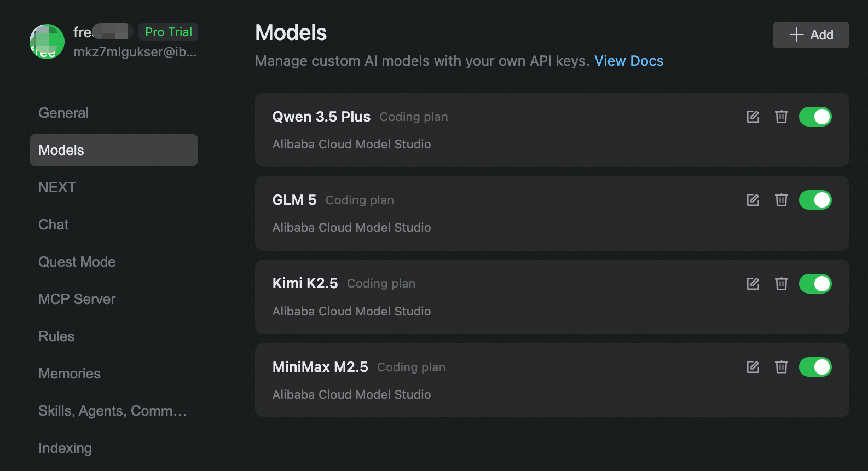Turn off the GLM 5 model switch
868x471 pixels.
click(x=815, y=200)
